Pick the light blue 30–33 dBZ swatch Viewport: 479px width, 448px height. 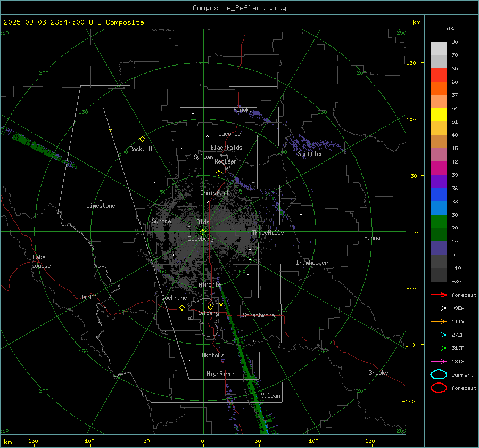point(439,208)
